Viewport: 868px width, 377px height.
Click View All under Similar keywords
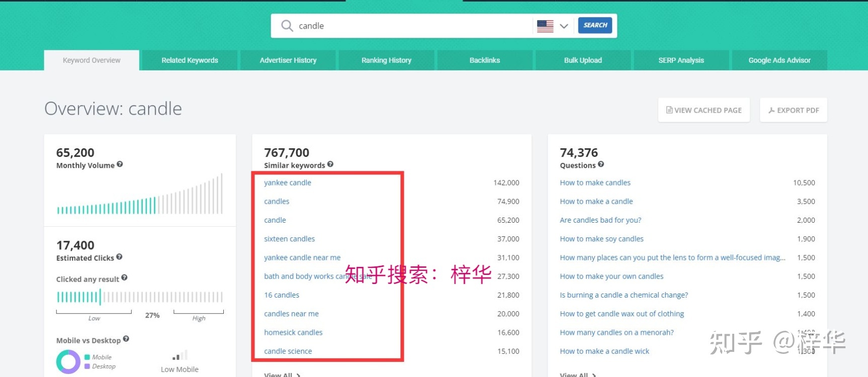coord(282,375)
